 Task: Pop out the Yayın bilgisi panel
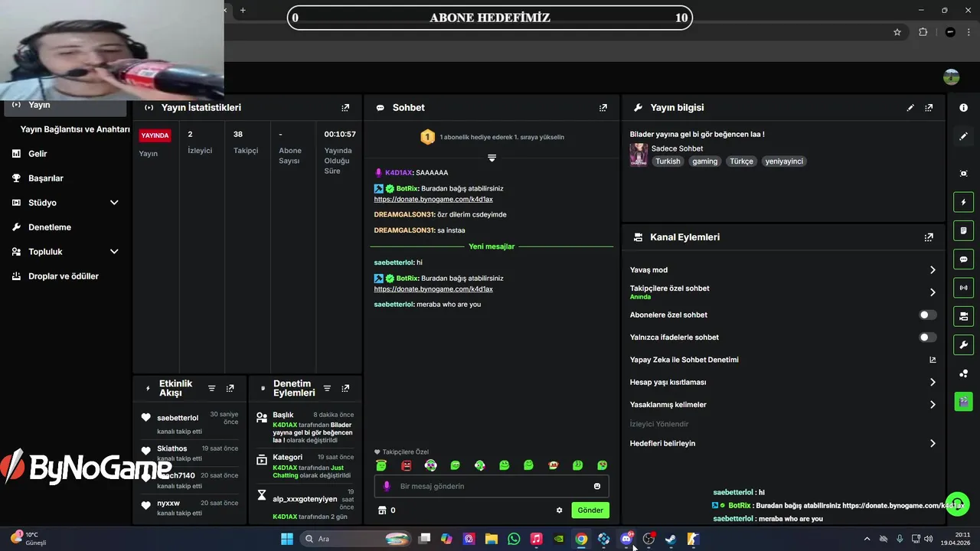point(929,108)
